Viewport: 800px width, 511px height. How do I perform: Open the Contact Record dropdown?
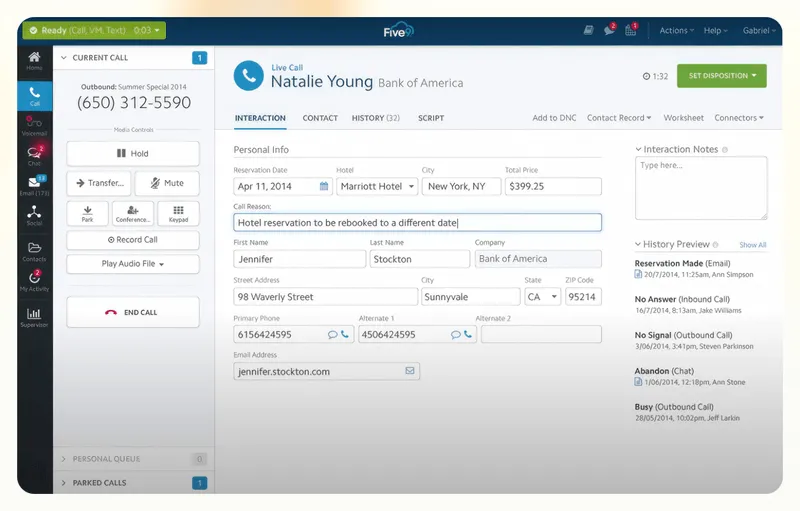(x=619, y=118)
